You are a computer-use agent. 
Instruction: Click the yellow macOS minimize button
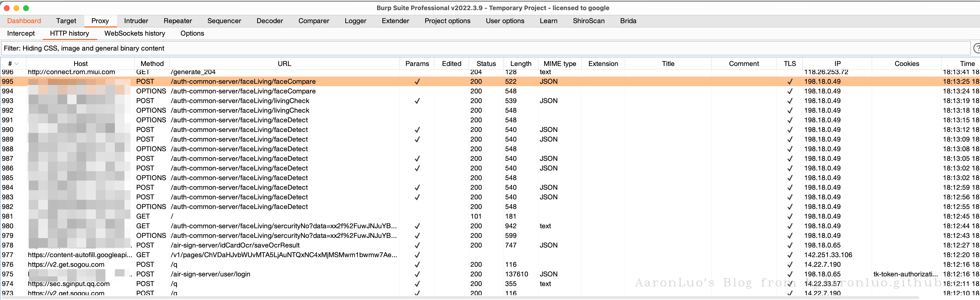point(16,8)
